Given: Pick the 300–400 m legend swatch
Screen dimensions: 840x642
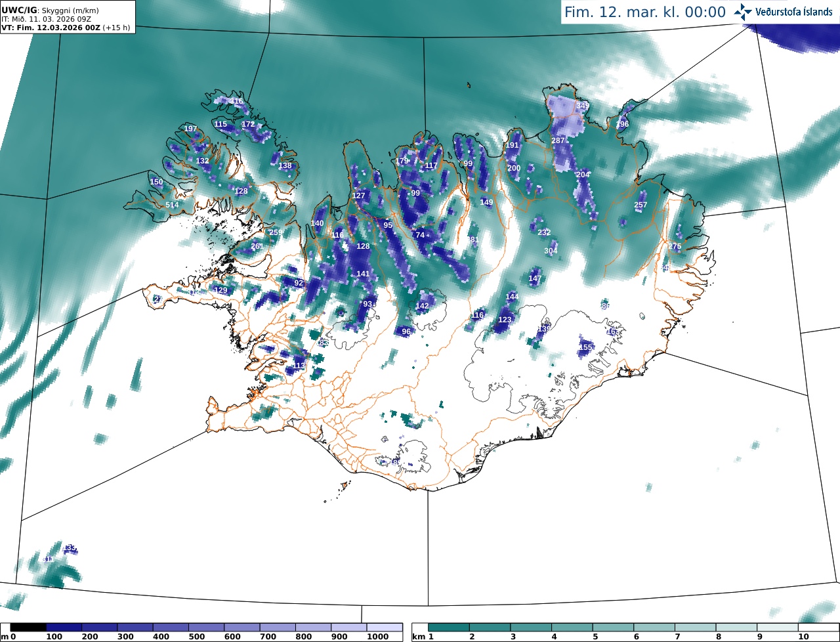Looking at the screenshot, I should pos(135,628).
